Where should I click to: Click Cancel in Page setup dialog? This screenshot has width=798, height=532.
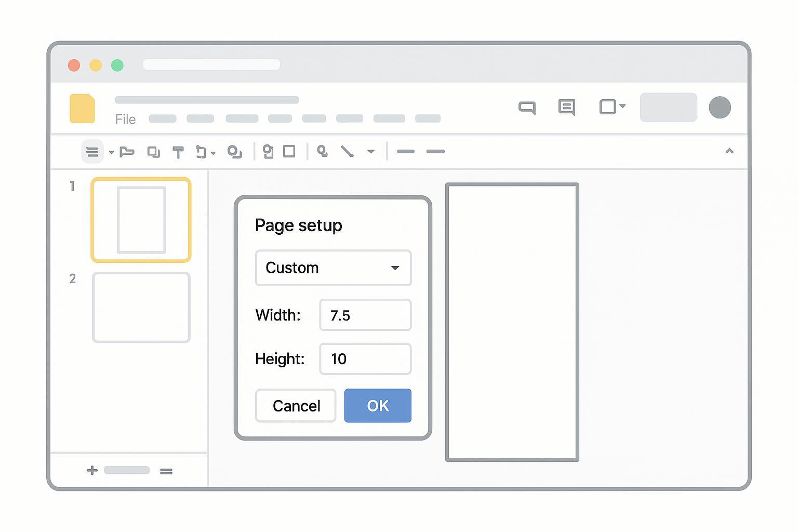tap(296, 406)
